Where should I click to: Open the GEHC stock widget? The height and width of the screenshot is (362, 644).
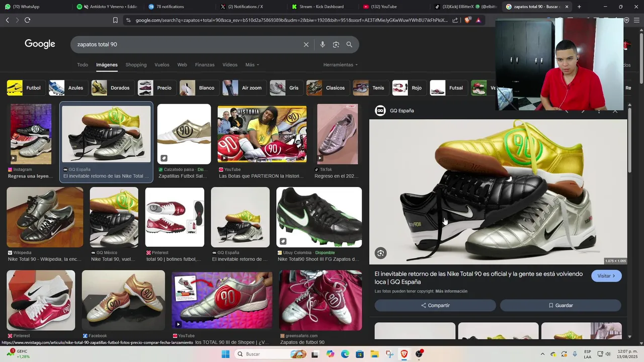click(18, 354)
